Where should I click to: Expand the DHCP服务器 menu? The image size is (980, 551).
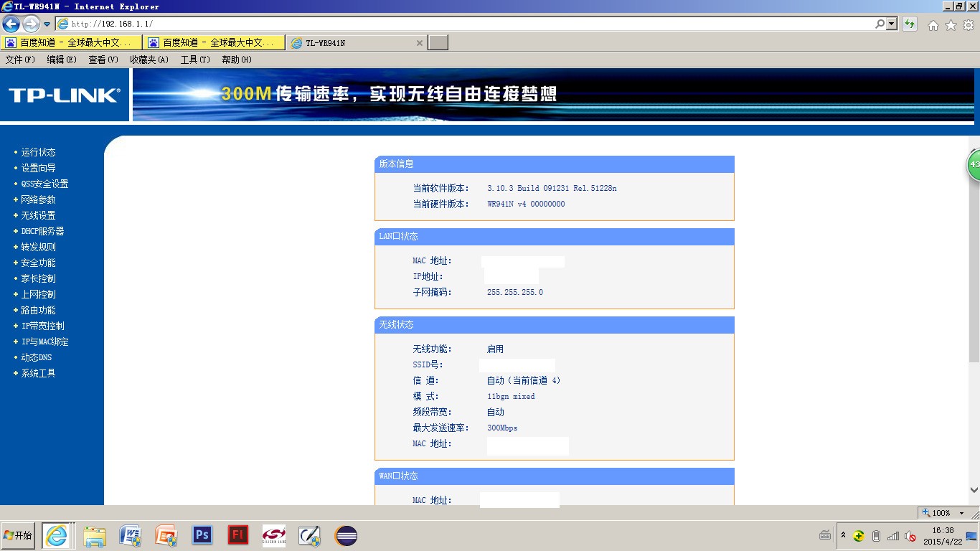[42, 231]
